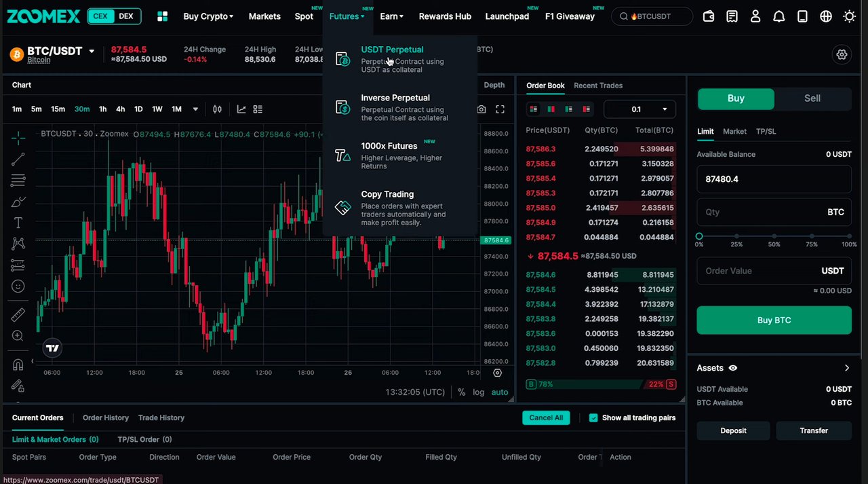Switch to the Market order tab

tap(734, 131)
